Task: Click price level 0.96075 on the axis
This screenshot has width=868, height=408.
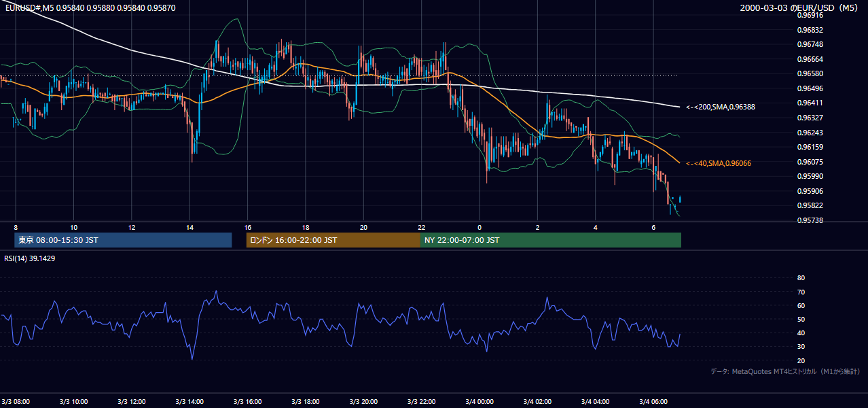Action: (810, 162)
